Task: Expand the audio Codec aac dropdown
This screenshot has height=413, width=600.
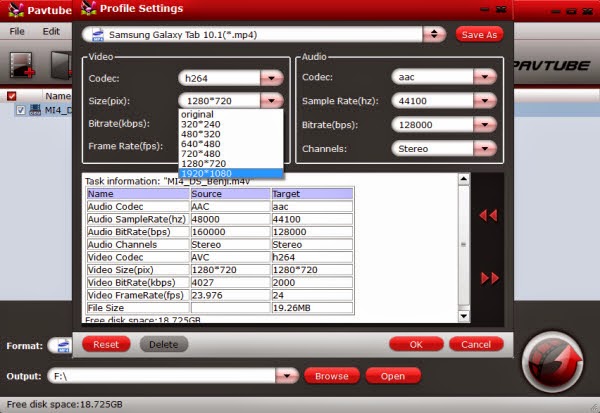Action: click(485, 77)
